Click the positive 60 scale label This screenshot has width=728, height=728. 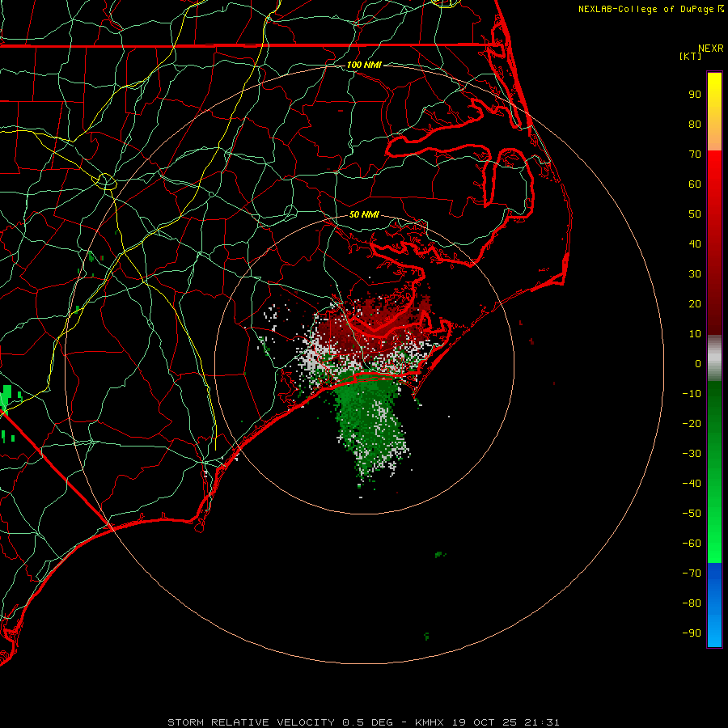[x=695, y=184]
